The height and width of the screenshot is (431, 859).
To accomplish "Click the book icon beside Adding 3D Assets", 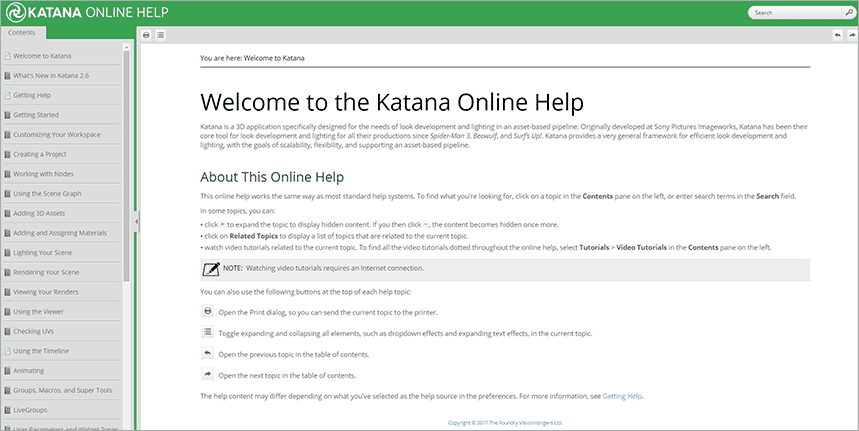I will click(x=8, y=214).
